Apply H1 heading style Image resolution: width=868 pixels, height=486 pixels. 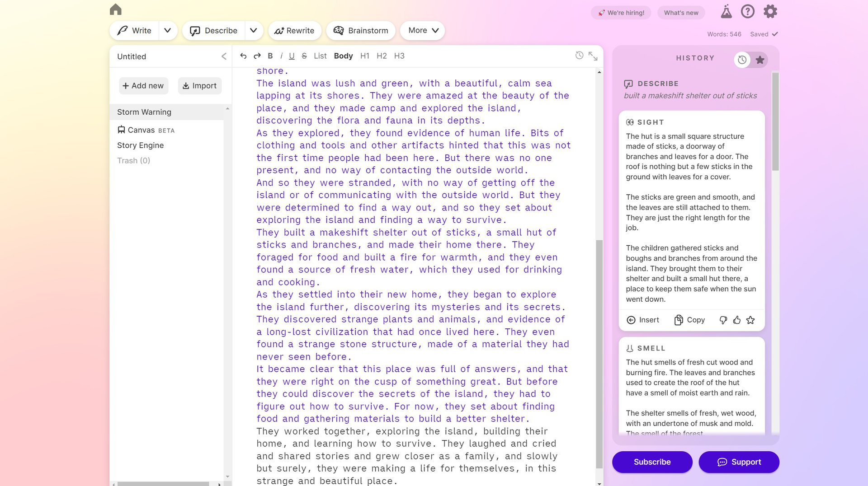pyautogui.click(x=365, y=56)
